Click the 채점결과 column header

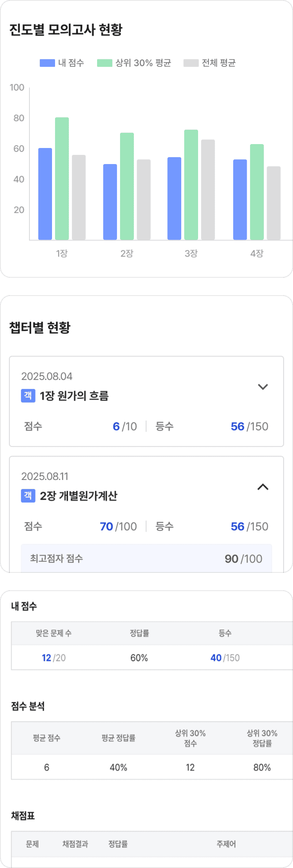pyautogui.click(x=75, y=844)
